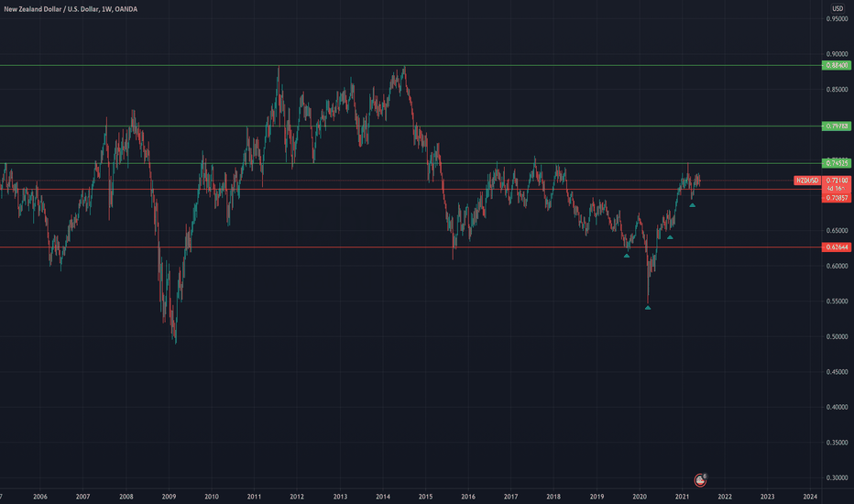The width and height of the screenshot is (854, 504).
Task: Select the 0.70857 red price label
Action: [837, 198]
